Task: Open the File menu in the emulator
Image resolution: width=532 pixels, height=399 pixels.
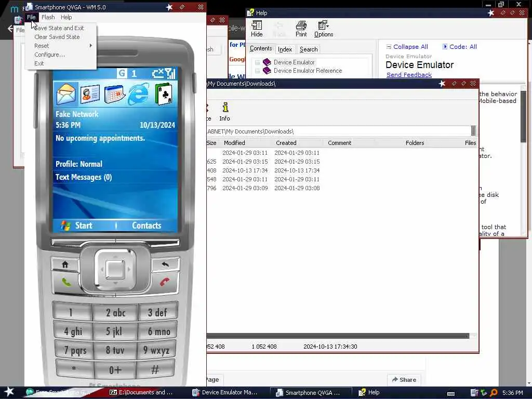Action: pyautogui.click(x=31, y=17)
